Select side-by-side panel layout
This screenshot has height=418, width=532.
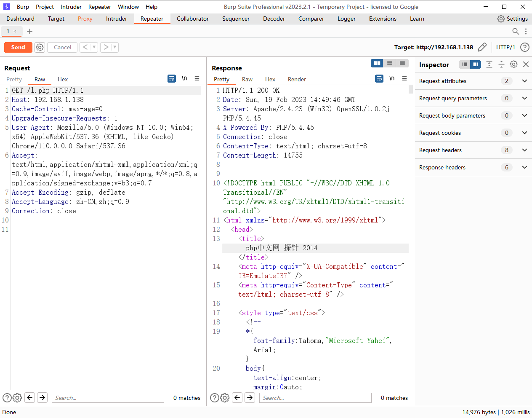[x=377, y=63]
